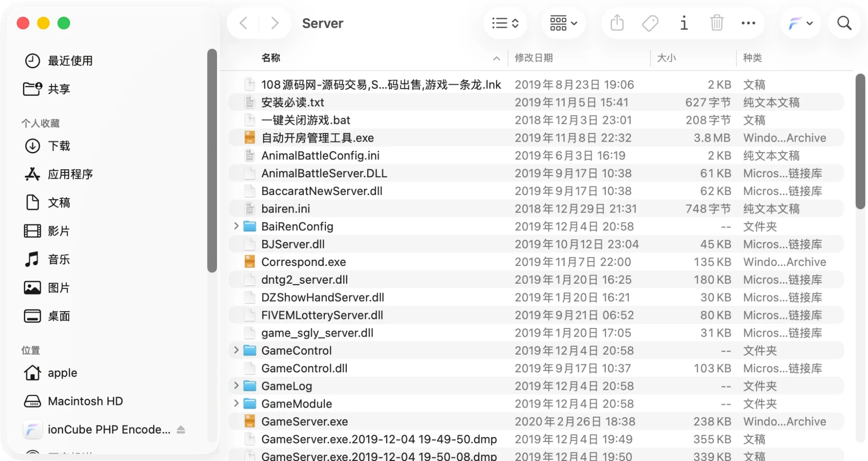Viewport: 868px width, 461px height.
Task: Open the group-by grid dropdown
Action: click(x=563, y=23)
